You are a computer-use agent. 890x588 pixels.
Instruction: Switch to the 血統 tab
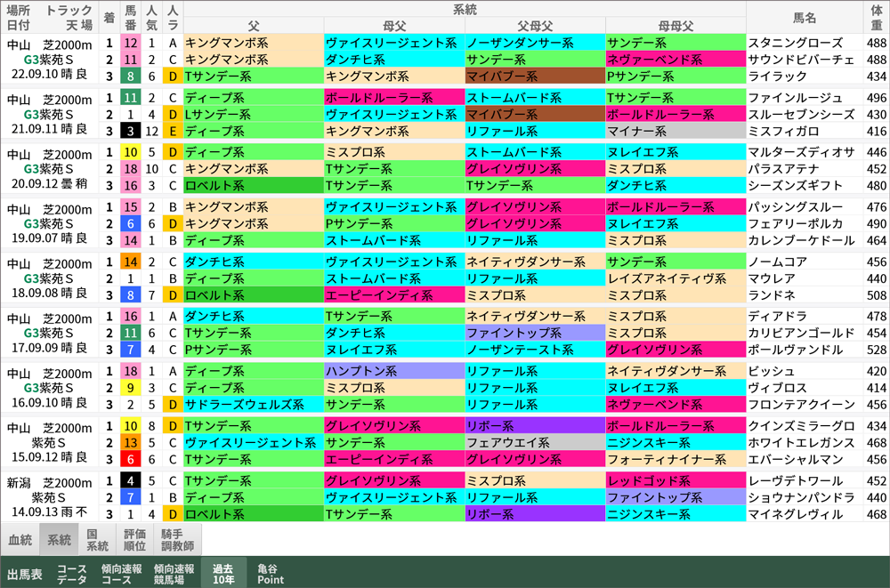(x=20, y=539)
